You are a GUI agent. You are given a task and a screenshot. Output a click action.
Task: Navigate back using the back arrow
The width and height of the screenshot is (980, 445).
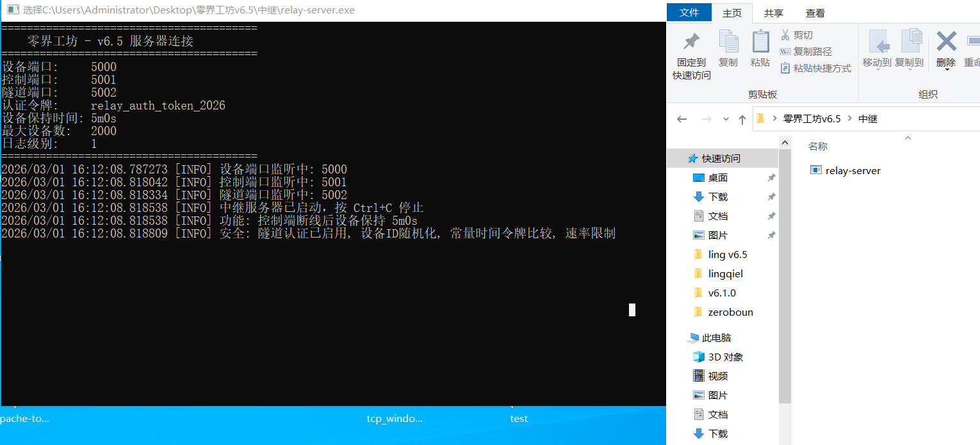(x=682, y=119)
